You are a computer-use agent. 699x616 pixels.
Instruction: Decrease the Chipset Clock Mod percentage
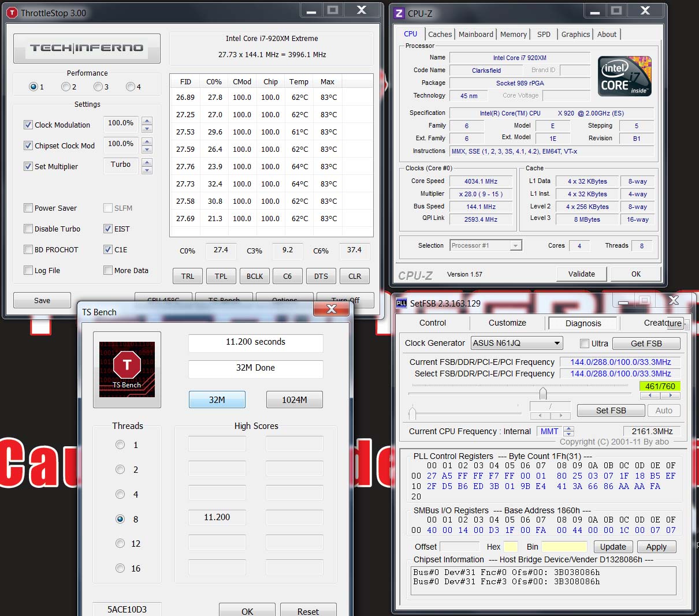147,150
